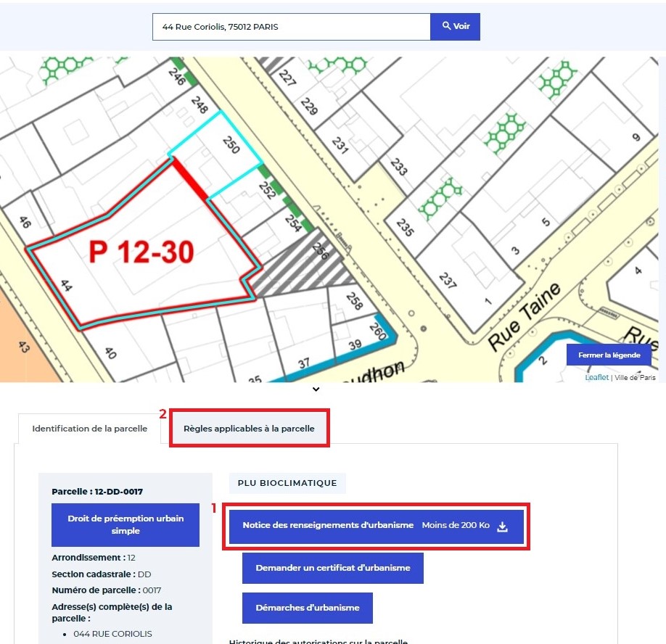Select the P 12-30 parcel label on the map
The image size is (666, 644).
[x=141, y=252]
